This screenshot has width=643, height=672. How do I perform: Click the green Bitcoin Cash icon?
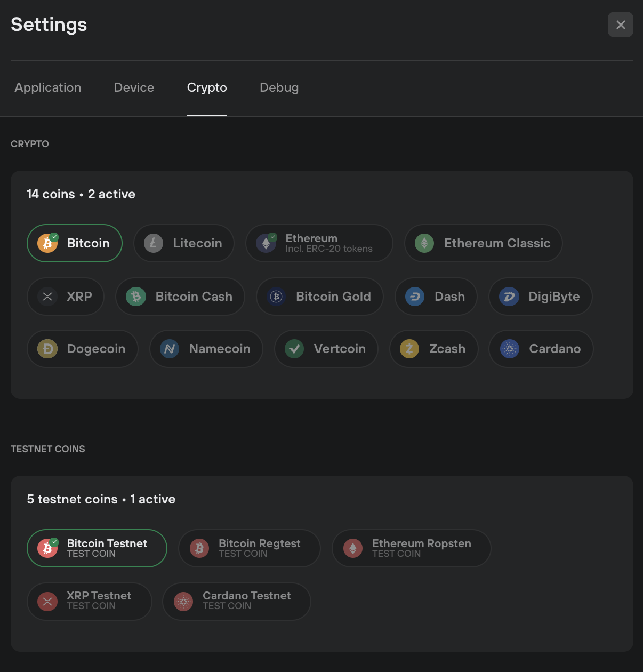pyautogui.click(x=136, y=297)
